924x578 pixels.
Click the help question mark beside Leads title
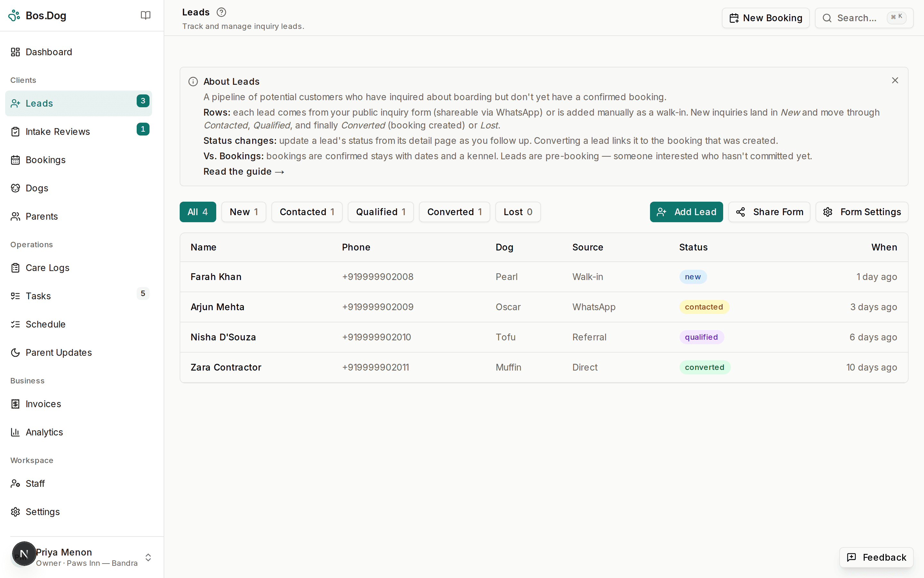pyautogui.click(x=221, y=12)
